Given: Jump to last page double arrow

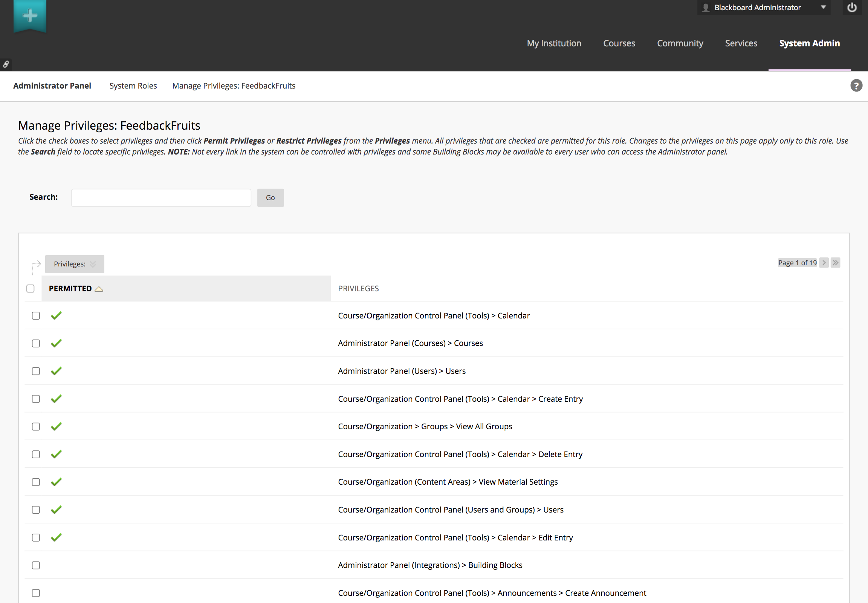Looking at the screenshot, I should pos(836,263).
